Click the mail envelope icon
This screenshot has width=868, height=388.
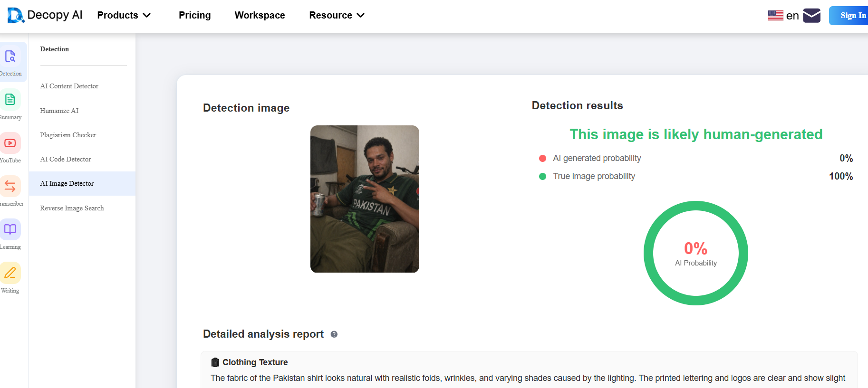pyautogui.click(x=811, y=16)
